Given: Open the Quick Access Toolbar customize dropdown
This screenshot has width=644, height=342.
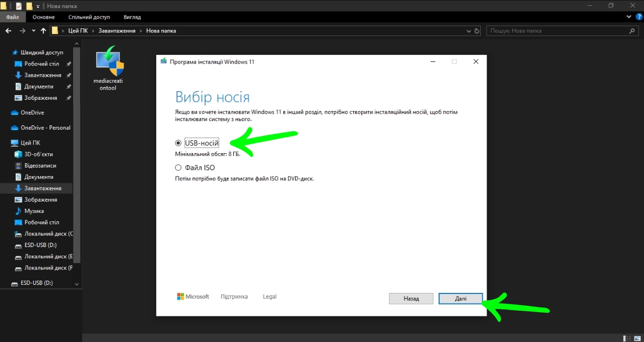Looking at the screenshot, I should pos(38,6).
